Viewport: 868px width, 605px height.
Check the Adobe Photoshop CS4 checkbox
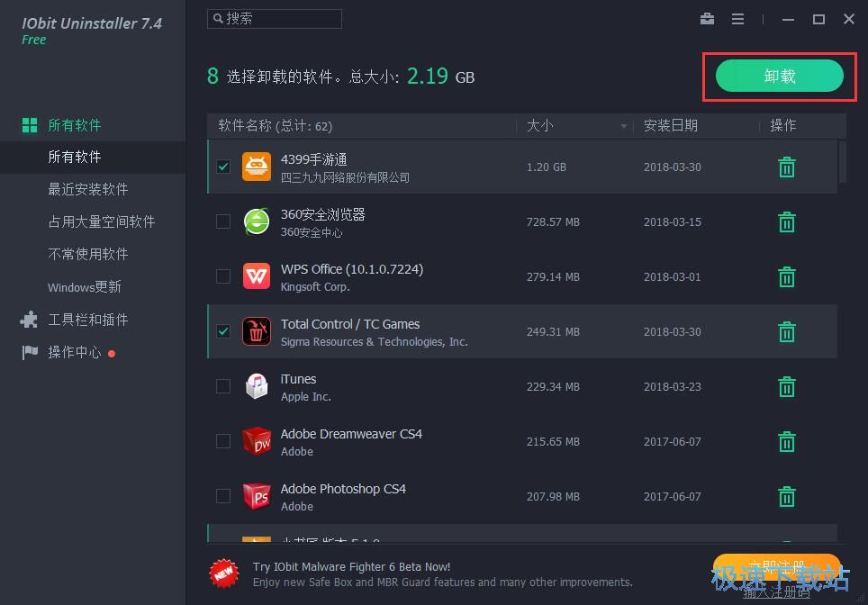pos(223,495)
